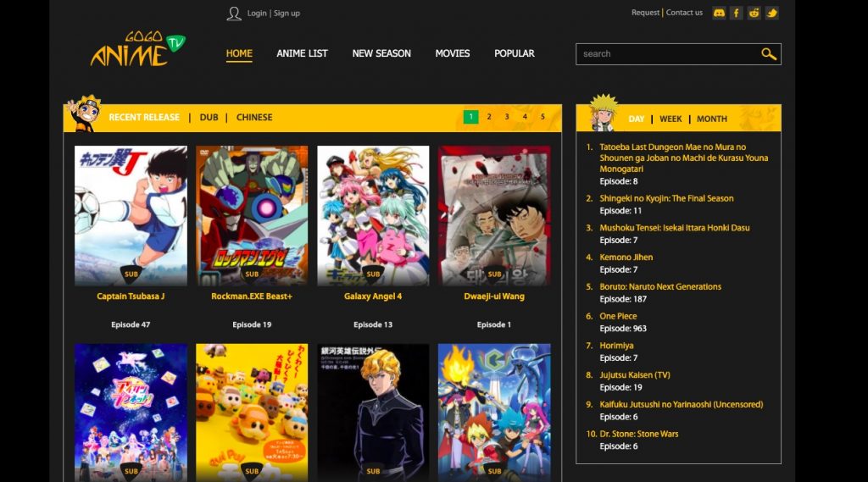
Task: Open the Discord social icon
Action: 719,13
